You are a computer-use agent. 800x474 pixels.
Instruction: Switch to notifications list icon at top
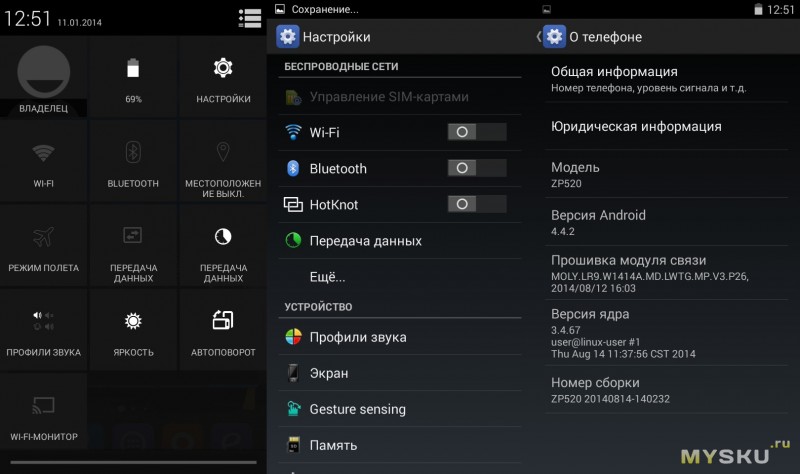[250, 18]
